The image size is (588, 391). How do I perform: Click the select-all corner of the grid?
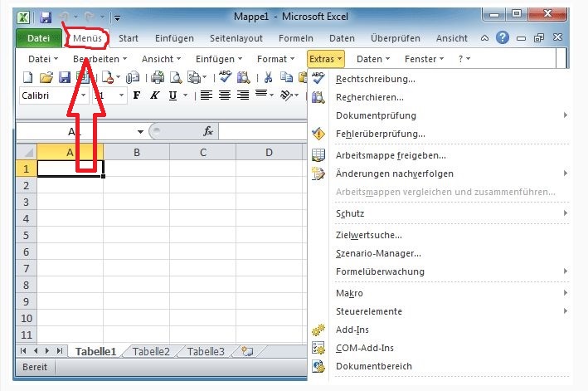click(27, 153)
